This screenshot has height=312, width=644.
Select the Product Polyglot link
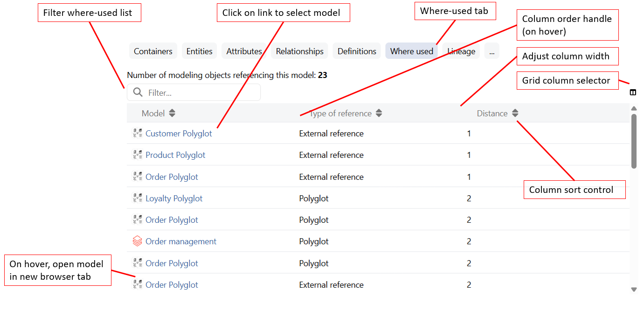pos(175,155)
